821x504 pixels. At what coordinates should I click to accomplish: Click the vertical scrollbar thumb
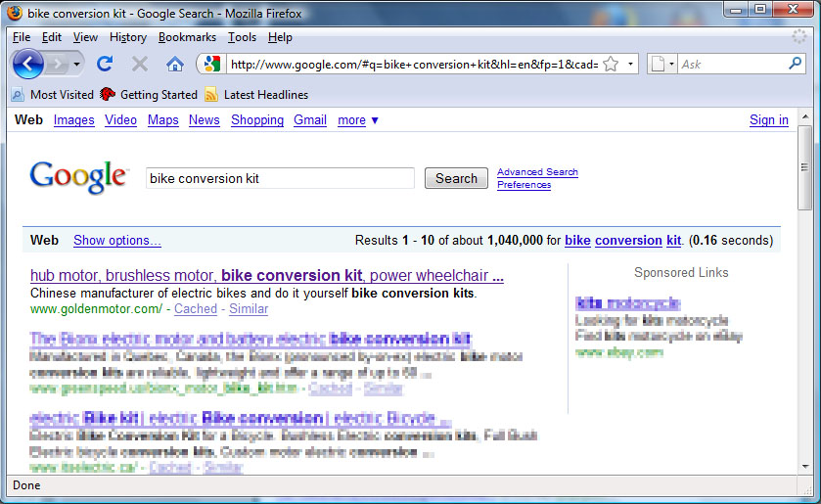[x=804, y=167]
